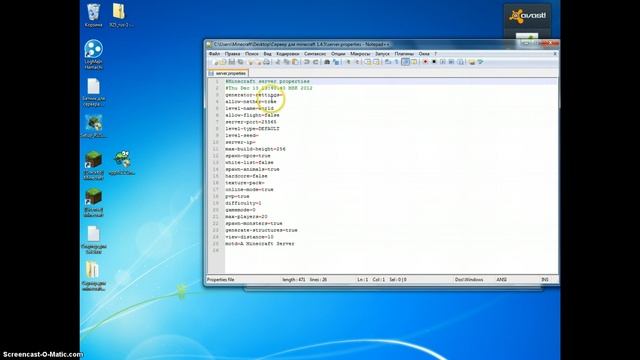Click the run macro multiple times icon
Viewport: 640px width, 360px height.
click(x=451, y=62)
